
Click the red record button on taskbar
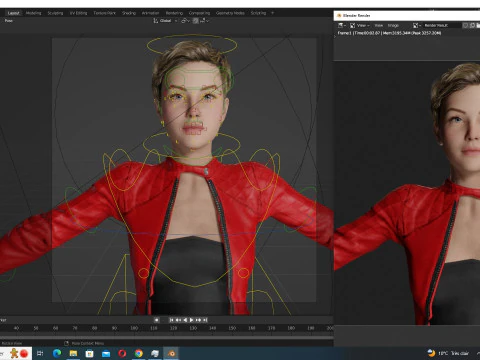pyautogui.click(x=24, y=353)
